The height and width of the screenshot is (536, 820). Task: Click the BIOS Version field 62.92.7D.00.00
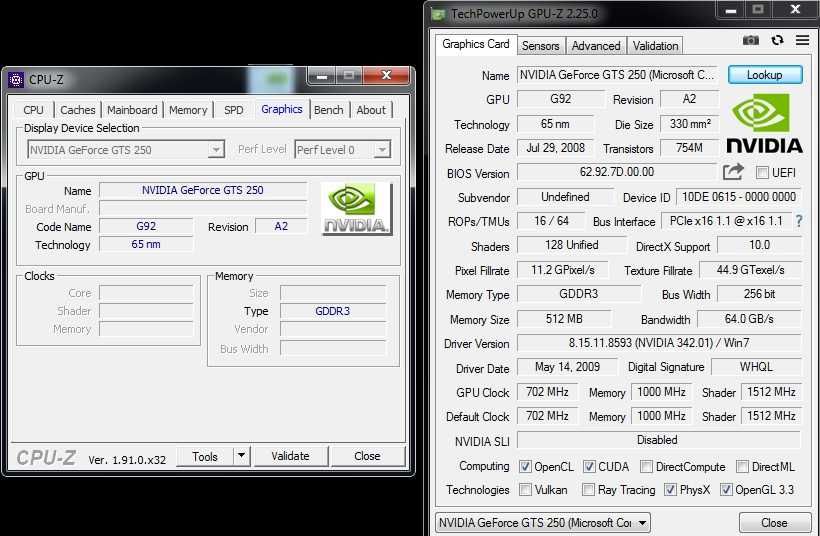(x=617, y=172)
